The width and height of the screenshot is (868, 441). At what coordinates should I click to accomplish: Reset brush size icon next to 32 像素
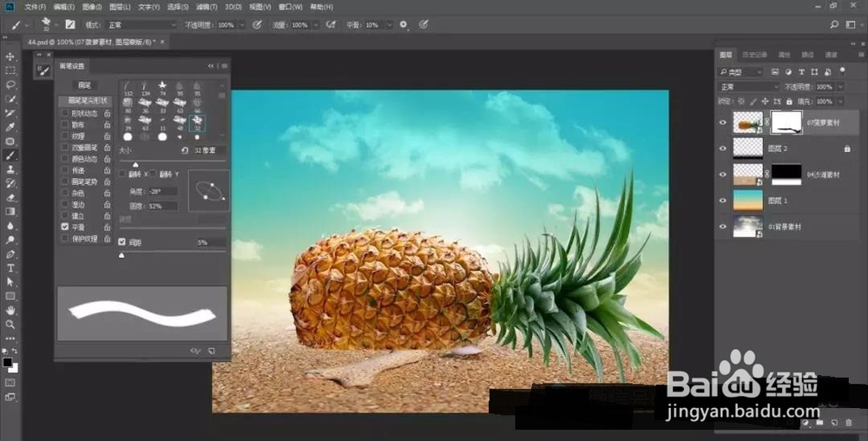[x=185, y=150]
